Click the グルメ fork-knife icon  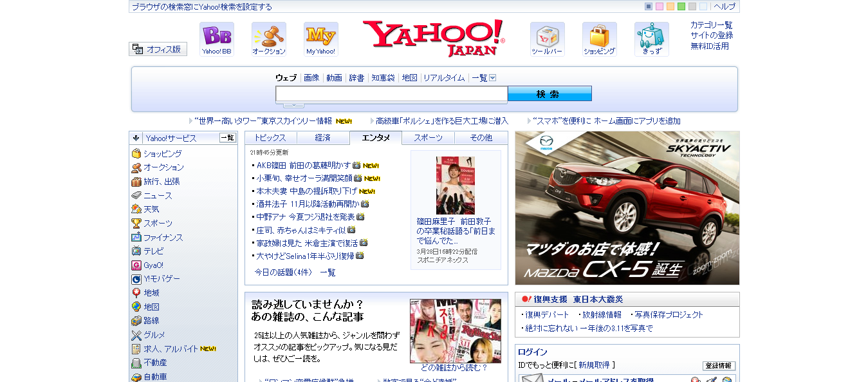coord(136,335)
